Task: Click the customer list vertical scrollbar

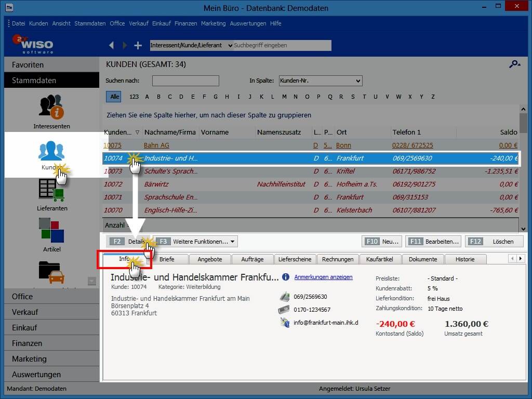Action: (x=523, y=168)
